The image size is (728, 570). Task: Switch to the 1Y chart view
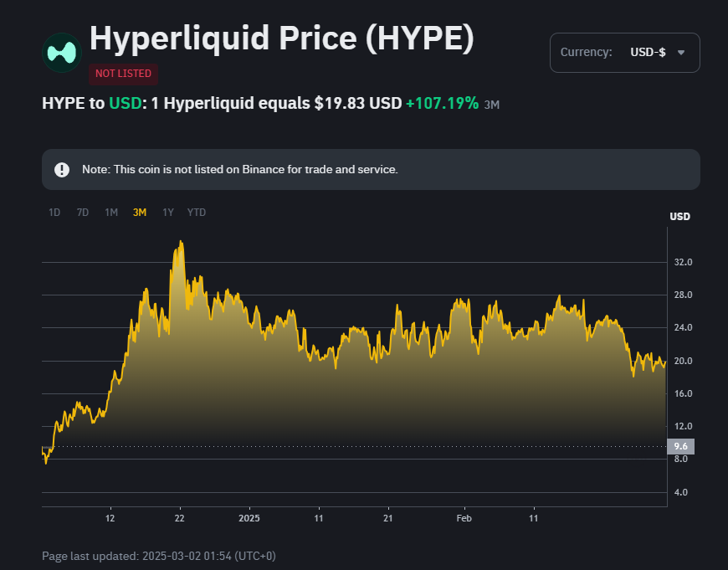tap(167, 213)
